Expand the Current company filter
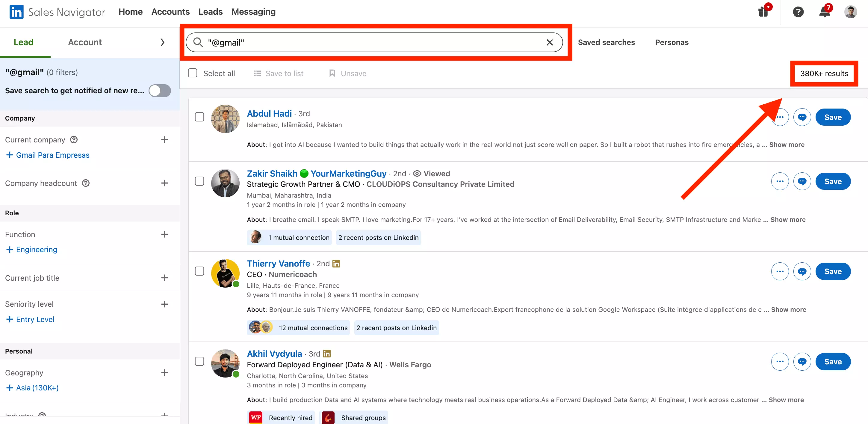868x424 pixels. click(164, 140)
